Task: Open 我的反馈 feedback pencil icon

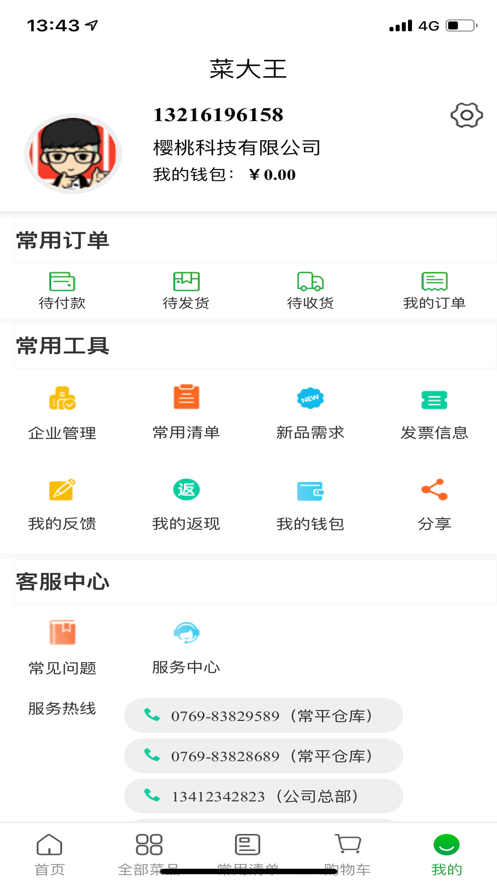Action: click(62, 489)
